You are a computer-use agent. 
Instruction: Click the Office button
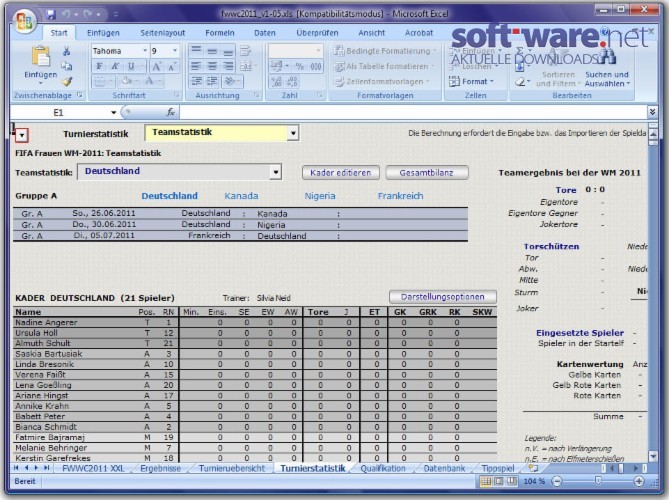pyautogui.click(x=24, y=20)
